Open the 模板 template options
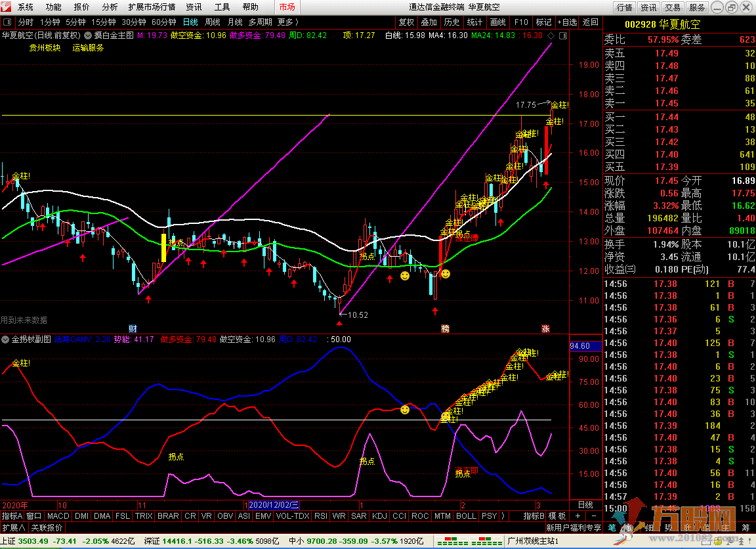Viewport: 756px width, 549px height. pyautogui.click(x=557, y=516)
